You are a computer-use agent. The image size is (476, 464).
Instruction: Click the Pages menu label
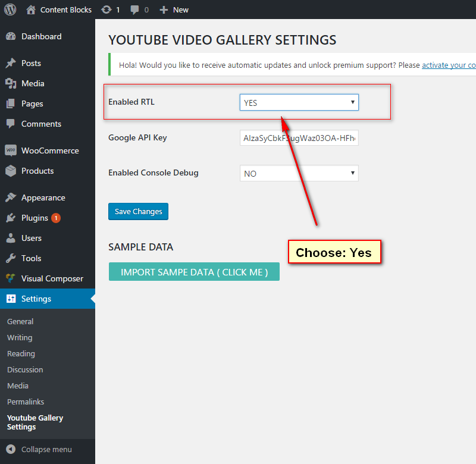point(32,104)
